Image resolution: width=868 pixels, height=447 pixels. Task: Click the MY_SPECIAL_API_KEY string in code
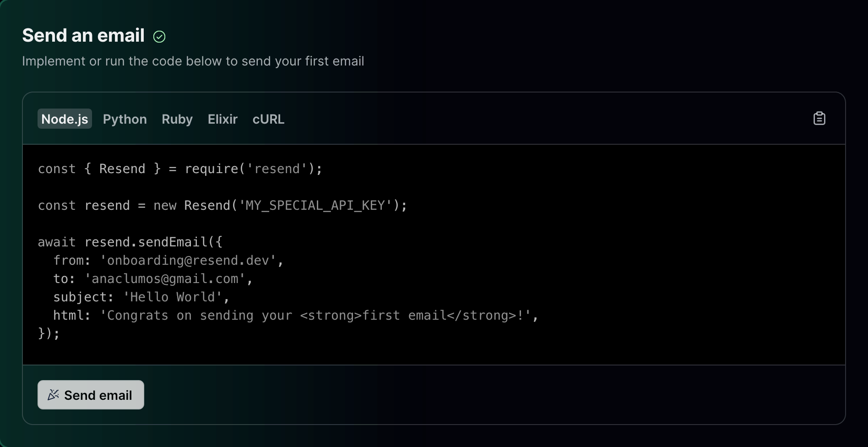(x=315, y=206)
